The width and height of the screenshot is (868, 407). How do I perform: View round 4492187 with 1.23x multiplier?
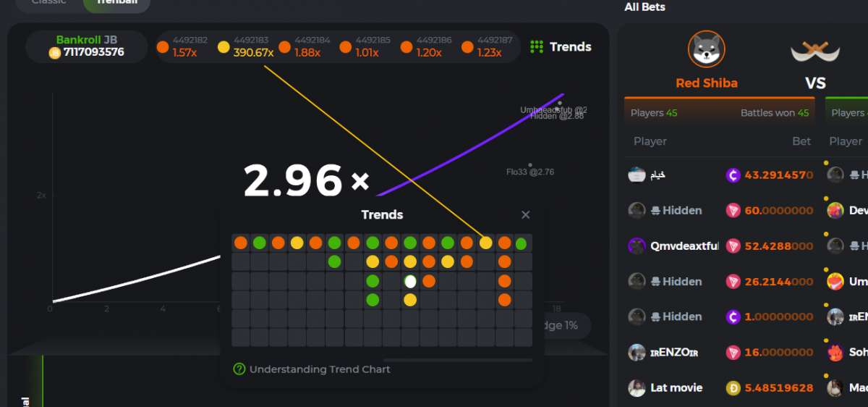486,47
